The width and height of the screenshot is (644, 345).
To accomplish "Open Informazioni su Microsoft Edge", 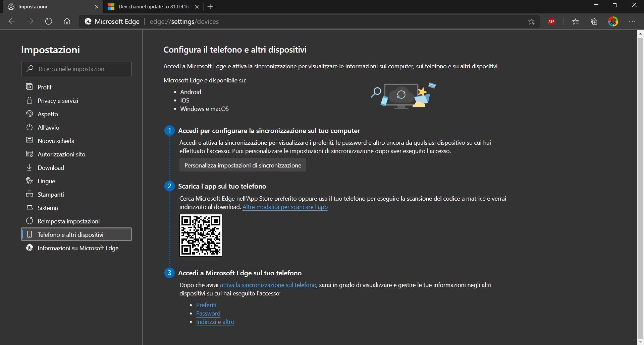I will (x=76, y=248).
